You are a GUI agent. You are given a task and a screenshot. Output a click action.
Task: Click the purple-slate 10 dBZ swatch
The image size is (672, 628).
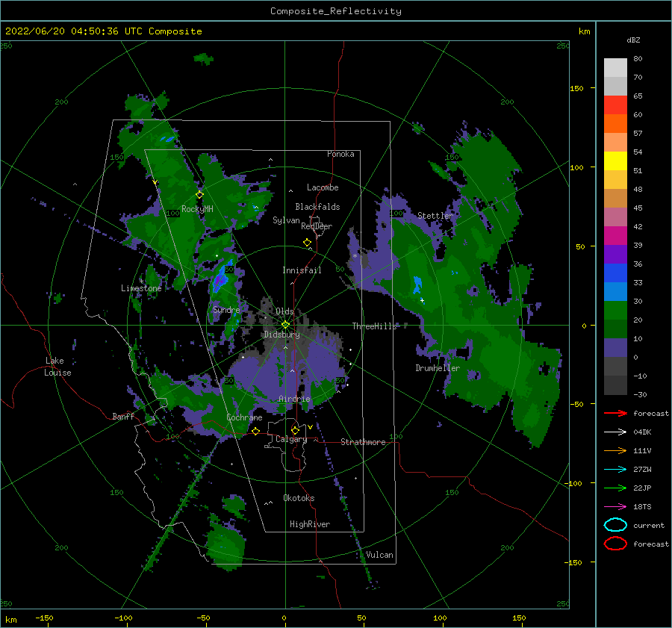point(615,348)
